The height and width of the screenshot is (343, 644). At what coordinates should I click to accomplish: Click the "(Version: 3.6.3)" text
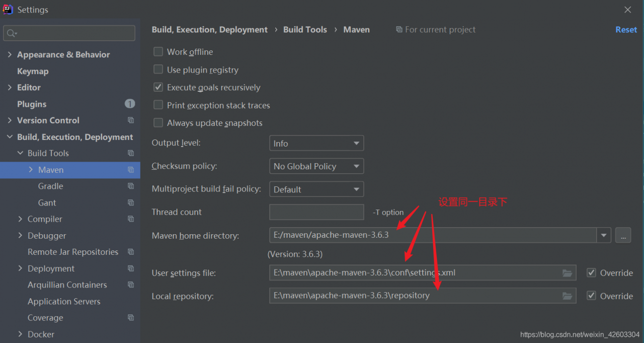point(295,254)
